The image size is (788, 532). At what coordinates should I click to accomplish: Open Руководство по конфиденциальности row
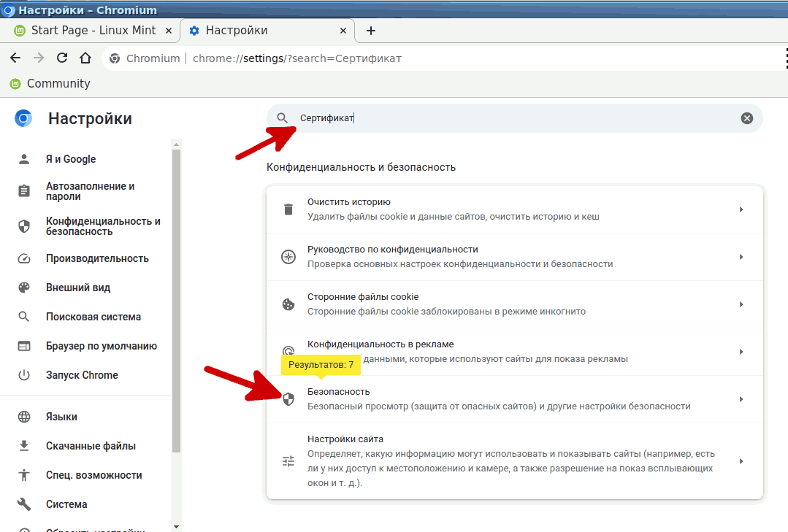click(515, 257)
